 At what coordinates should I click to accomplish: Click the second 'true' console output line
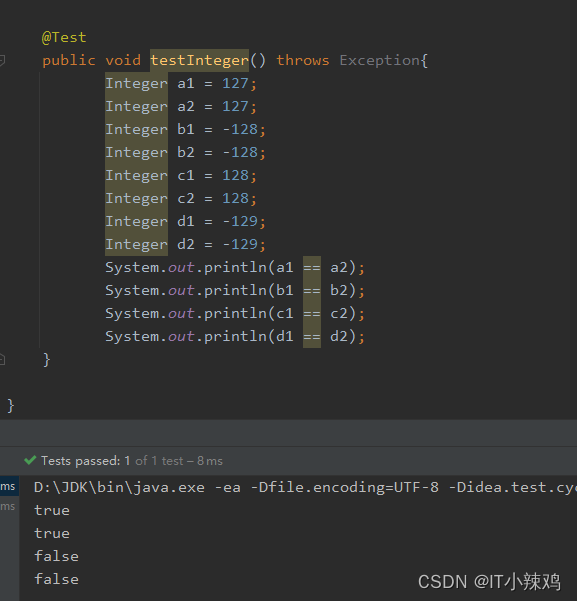[52, 534]
